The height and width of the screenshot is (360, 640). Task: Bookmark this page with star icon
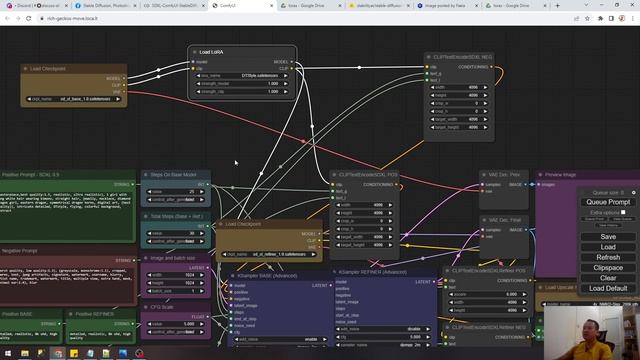click(587, 19)
